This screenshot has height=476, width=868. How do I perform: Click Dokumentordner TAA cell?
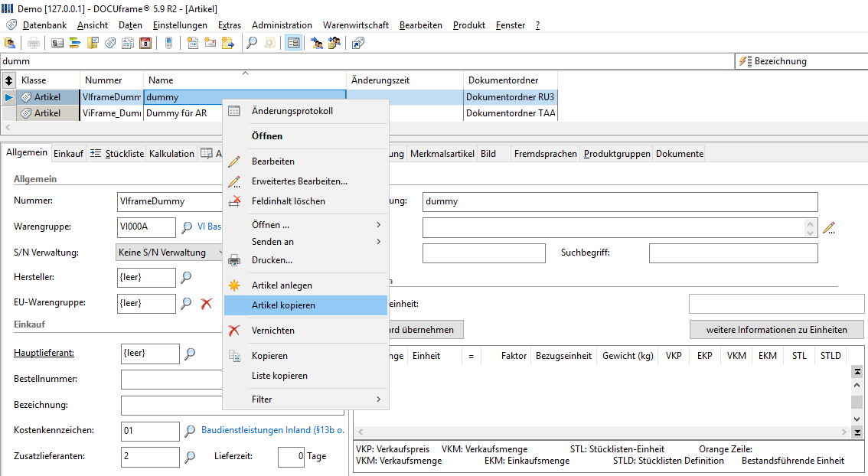point(510,113)
